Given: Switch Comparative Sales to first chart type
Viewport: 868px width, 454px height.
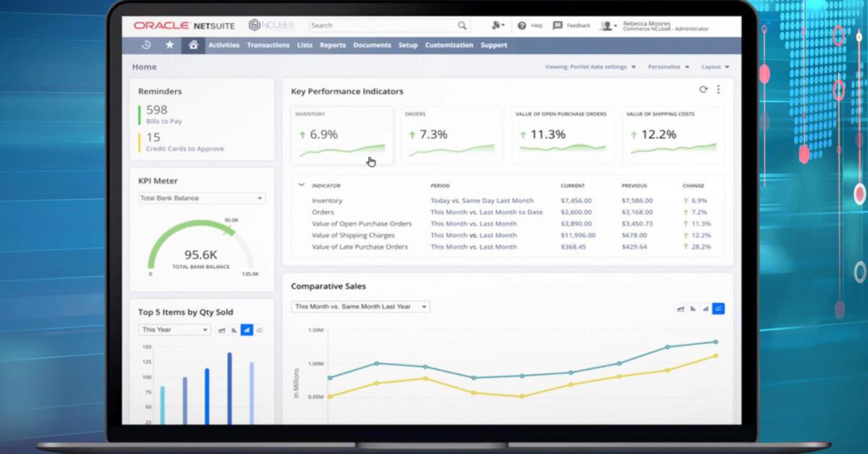Looking at the screenshot, I should (681, 309).
